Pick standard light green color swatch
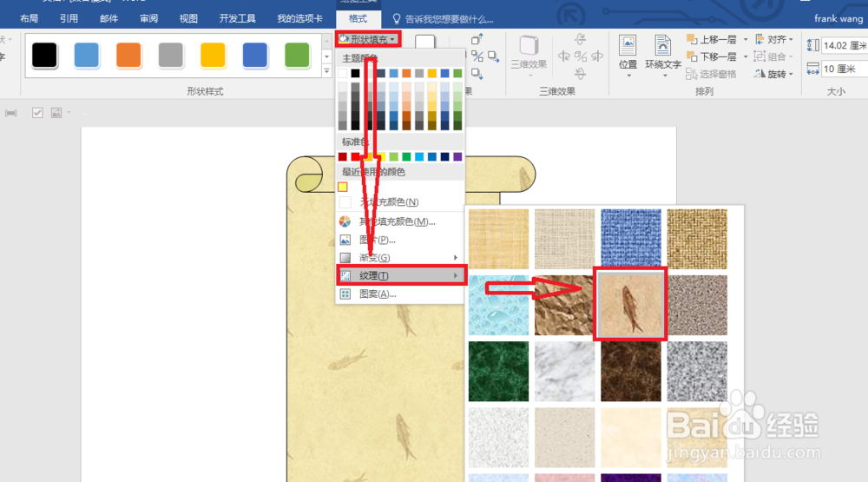Image resolution: width=868 pixels, height=482 pixels. 393,157
